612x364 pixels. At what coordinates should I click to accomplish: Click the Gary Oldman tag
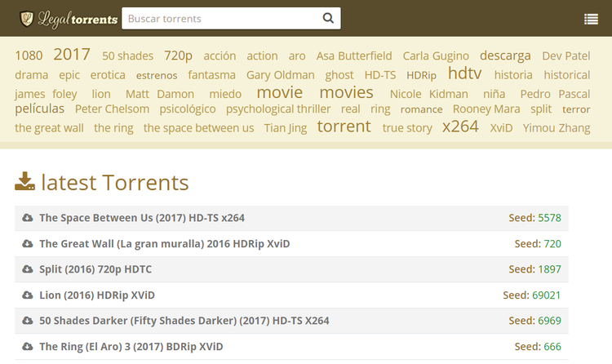(280, 75)
